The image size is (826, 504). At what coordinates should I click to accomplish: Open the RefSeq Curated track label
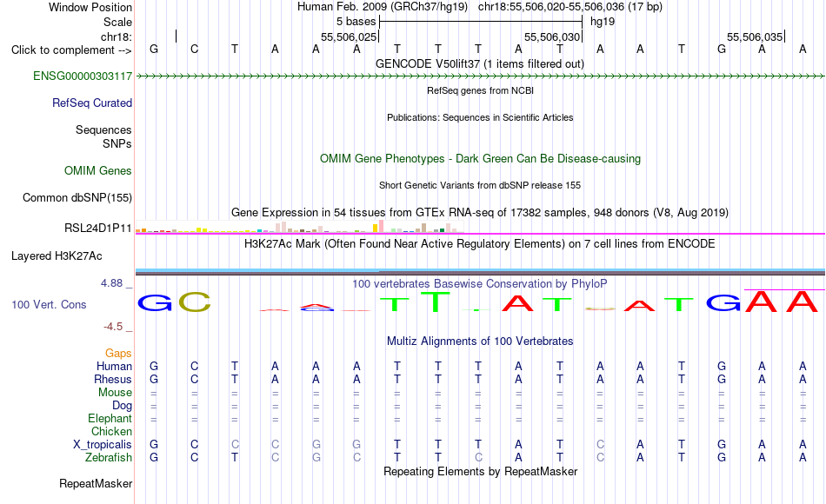click(91, 103)
